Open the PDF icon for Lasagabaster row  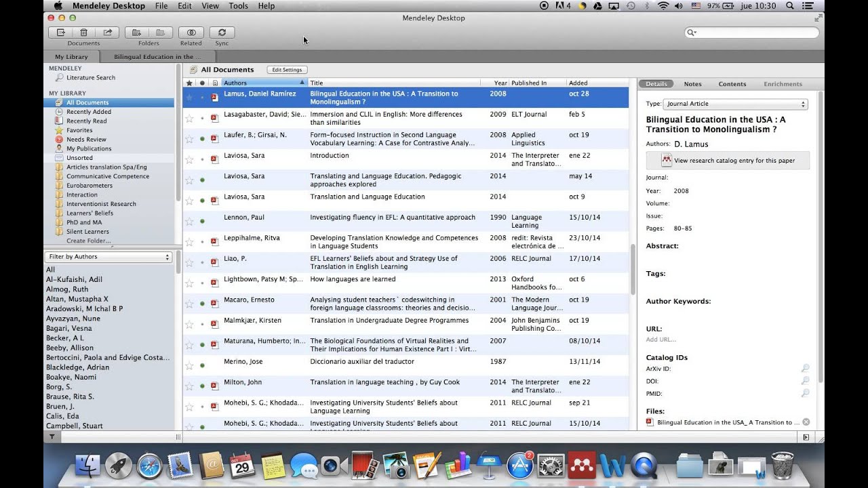point(215,118)
